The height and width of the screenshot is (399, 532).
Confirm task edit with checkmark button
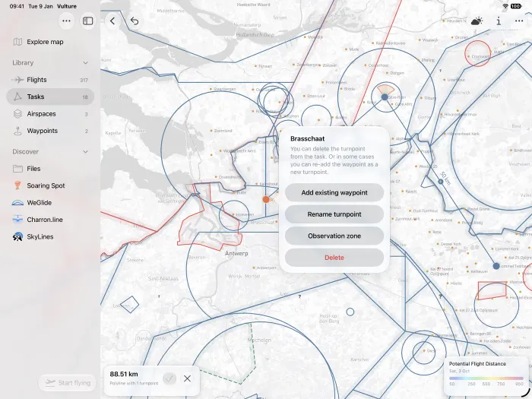(169, 378)
